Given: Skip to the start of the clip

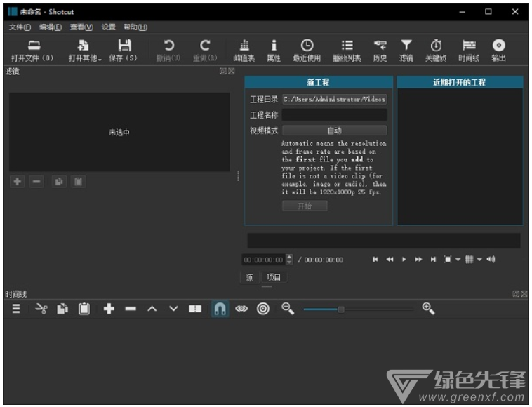Looking at the screenshot, I should [375, 260].
